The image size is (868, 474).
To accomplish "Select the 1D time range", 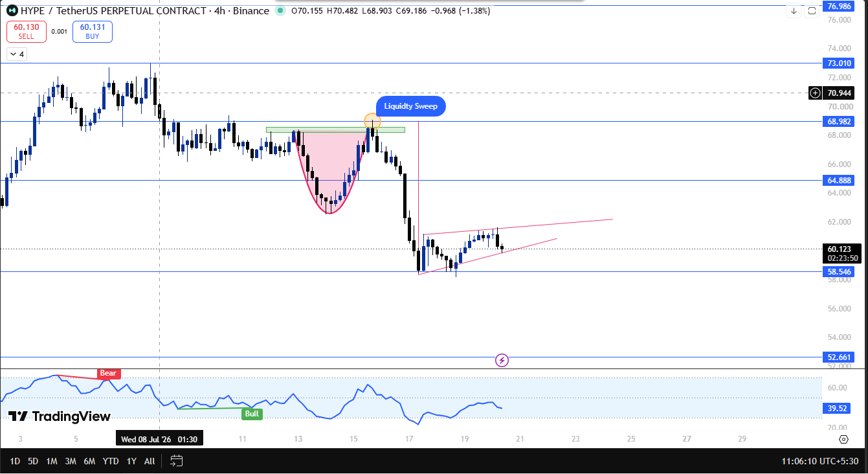I will (x=15, y=461).
